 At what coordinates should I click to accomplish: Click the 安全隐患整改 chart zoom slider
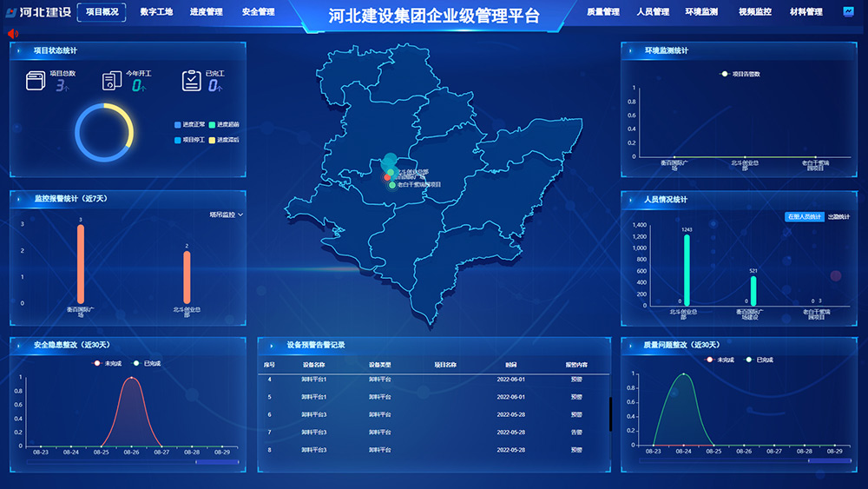click(x=216, y=462)
